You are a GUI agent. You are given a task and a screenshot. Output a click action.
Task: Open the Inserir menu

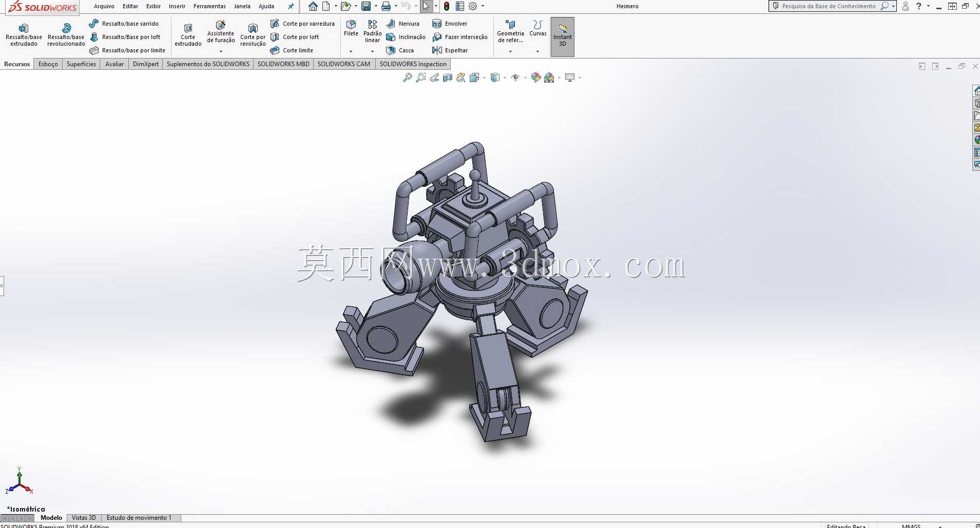coord(177,6)
